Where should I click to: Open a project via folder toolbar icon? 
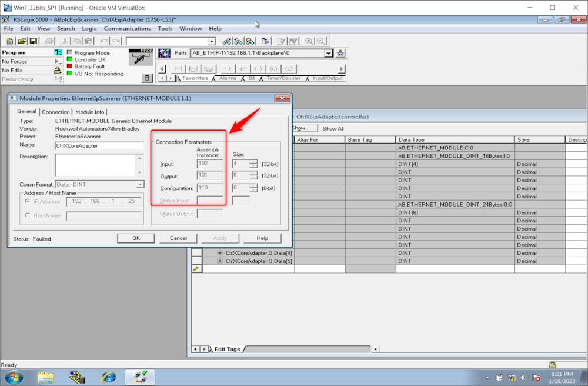22,41
